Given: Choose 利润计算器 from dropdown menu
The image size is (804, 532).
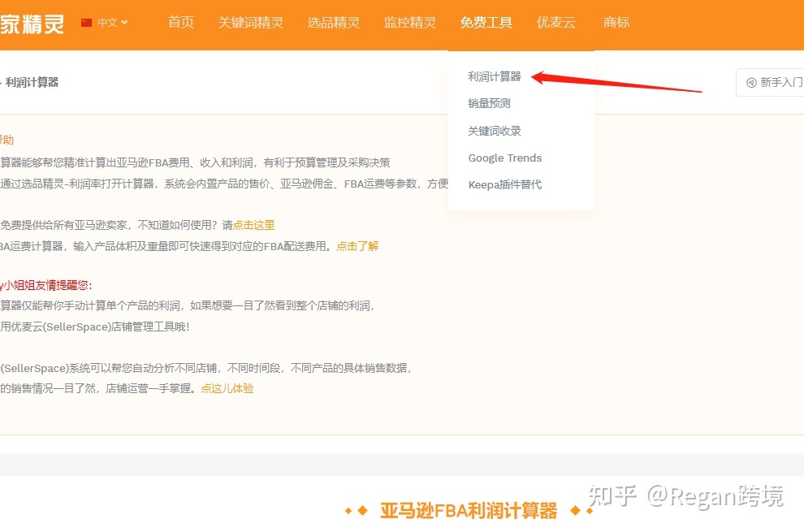Looking at the screenshot, I should (x=495, y=76).
